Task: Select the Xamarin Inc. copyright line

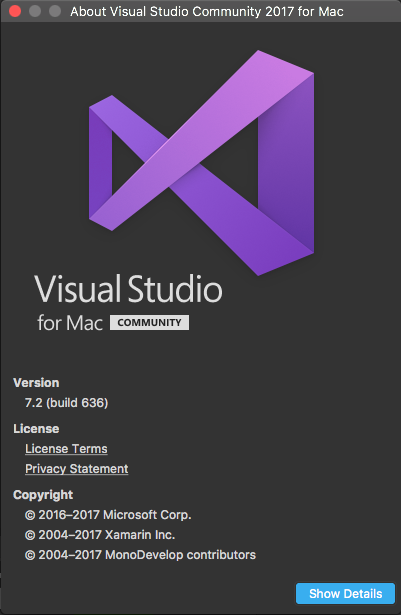Action: (x=100, y=535)
